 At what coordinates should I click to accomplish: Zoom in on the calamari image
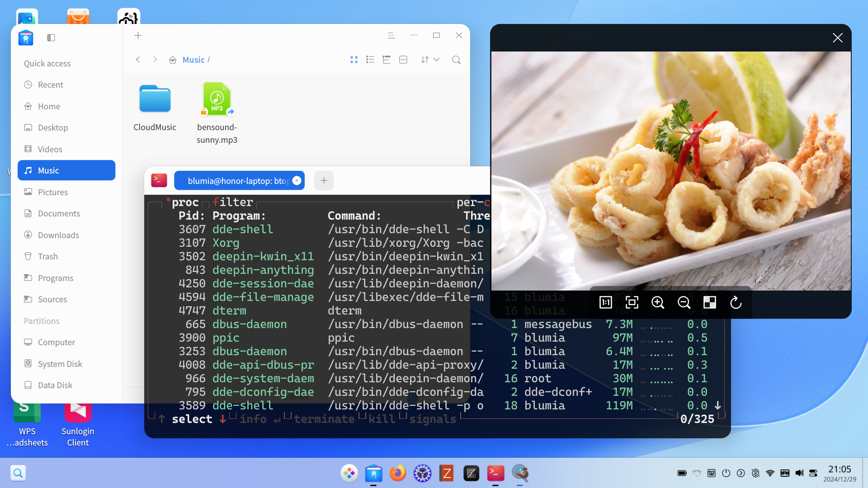pyautogui.click(x=658, y=302)
